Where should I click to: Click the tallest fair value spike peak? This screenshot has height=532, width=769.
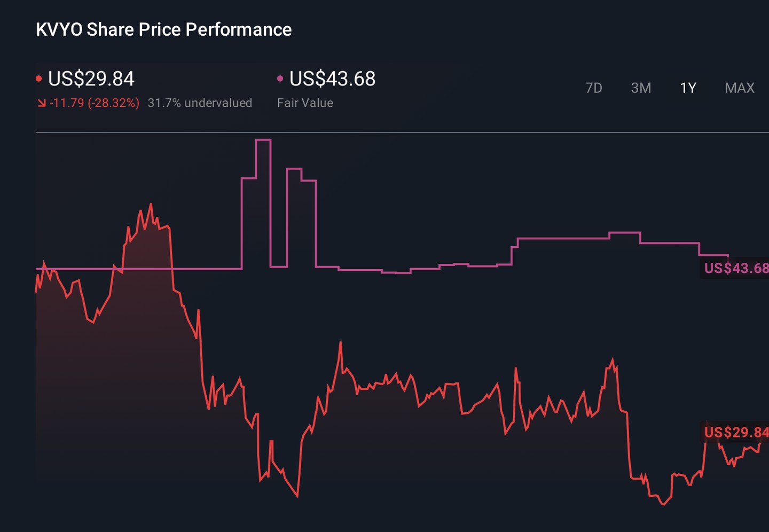point(263,140)
